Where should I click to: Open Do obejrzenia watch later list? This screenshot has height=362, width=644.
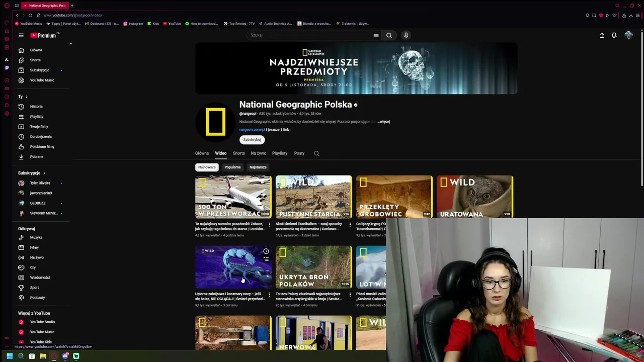pyautogui.click(x=40, y=137)
